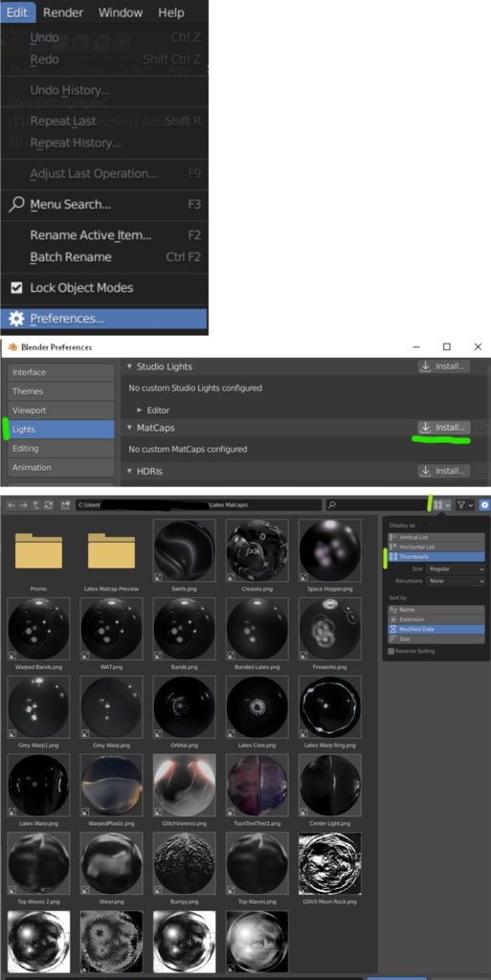The width and height of the screenshot is (491, 980).
Task: Switch to the Interface preferences tab
Action: [60, 372]
